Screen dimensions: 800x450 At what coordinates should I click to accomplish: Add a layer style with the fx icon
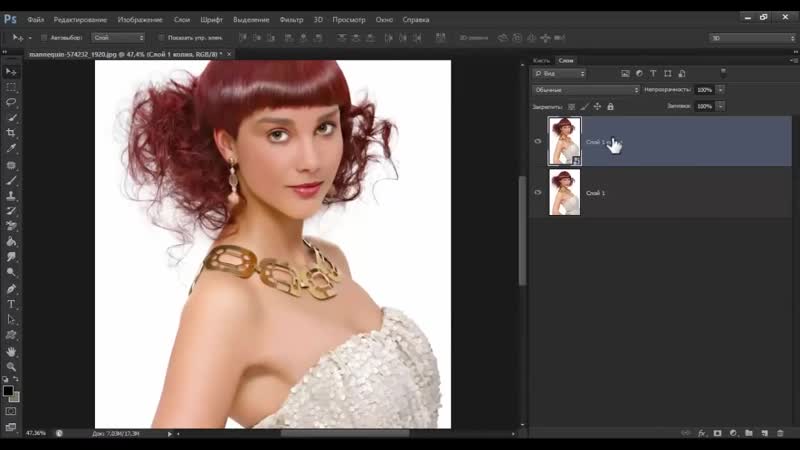[x=702, y=433]
